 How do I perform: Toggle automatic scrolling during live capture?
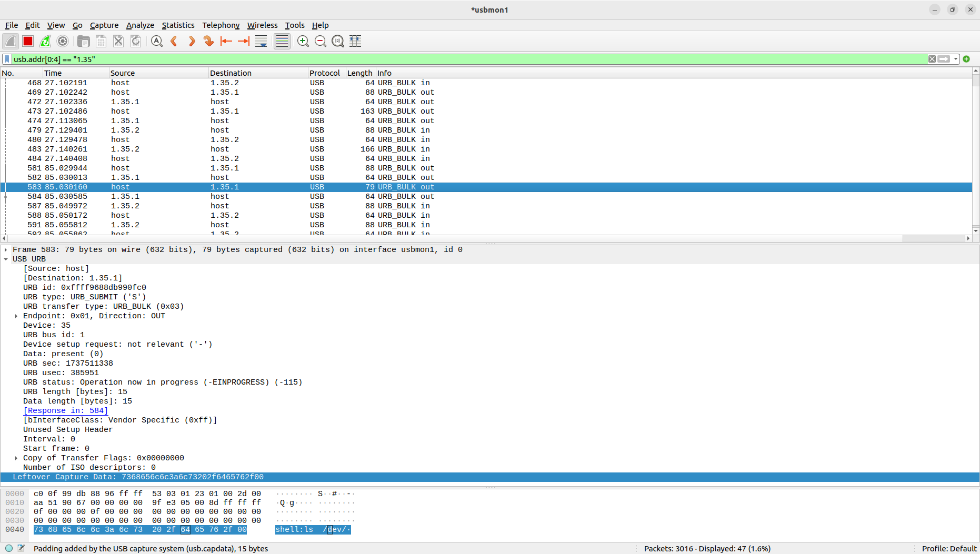click(x=261, y=41)
